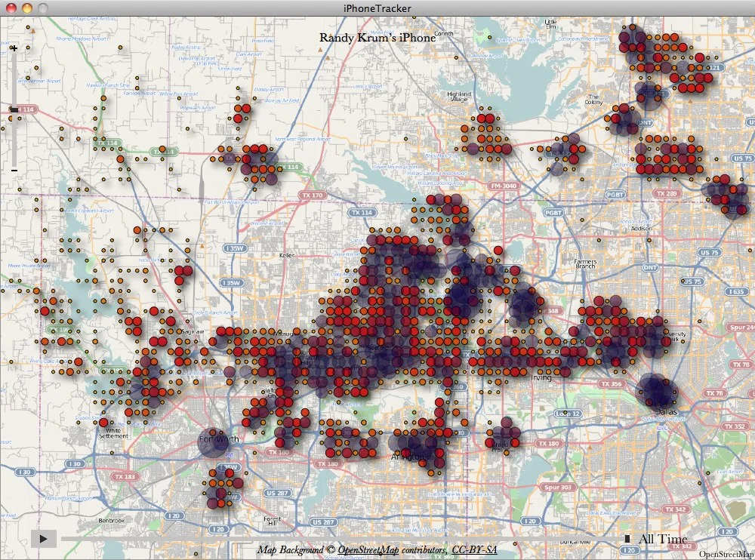Click the timeline slider handle near All Time
Viewport: 755px width, 560px height.
click(627, 538)
